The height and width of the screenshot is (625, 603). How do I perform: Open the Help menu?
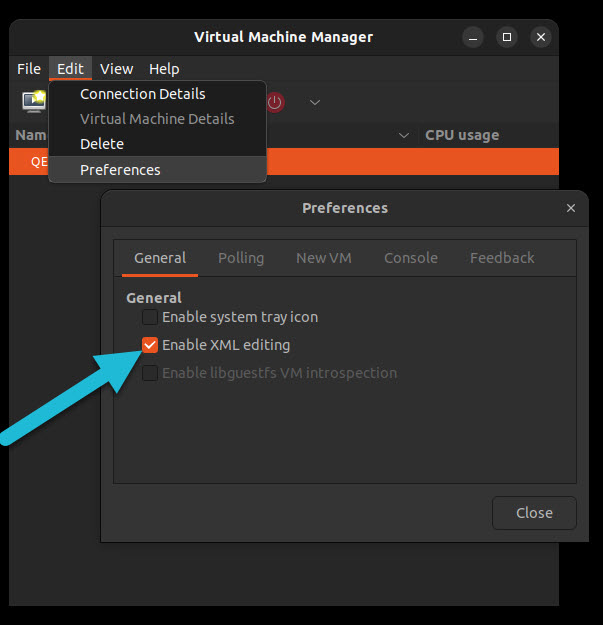pos(164,69)
